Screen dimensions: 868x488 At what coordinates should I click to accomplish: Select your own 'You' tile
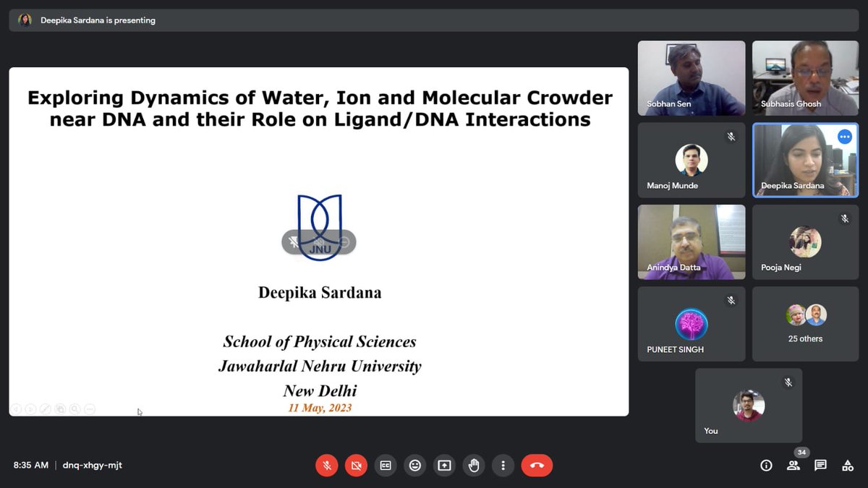tap(749, 406)
